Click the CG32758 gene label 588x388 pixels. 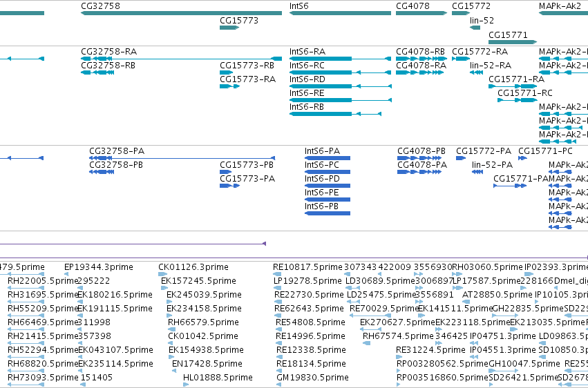100,6
